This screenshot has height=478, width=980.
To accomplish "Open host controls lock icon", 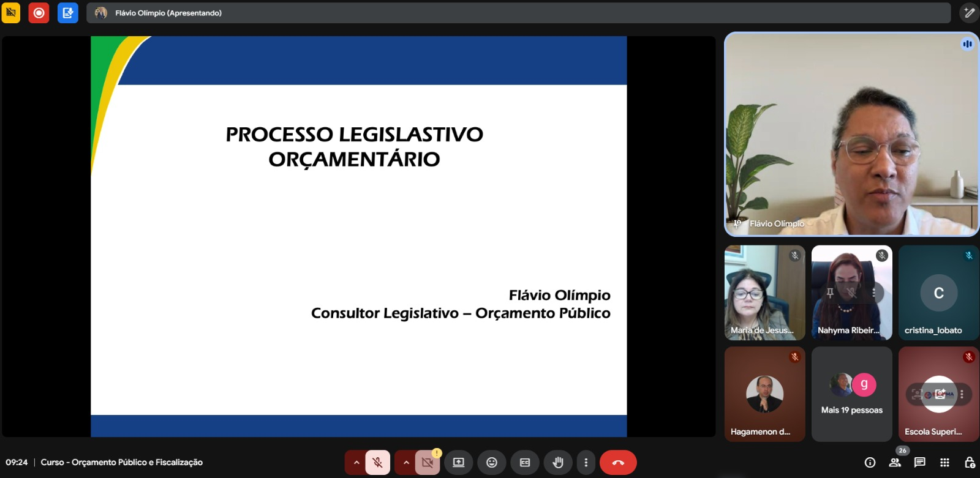I will 969,463.
